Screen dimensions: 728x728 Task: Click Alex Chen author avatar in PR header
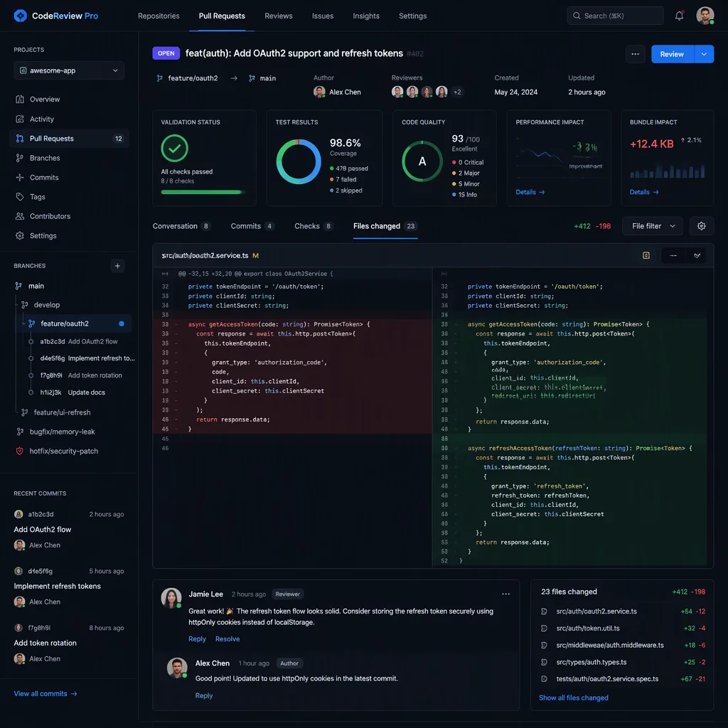coord(319,92)
